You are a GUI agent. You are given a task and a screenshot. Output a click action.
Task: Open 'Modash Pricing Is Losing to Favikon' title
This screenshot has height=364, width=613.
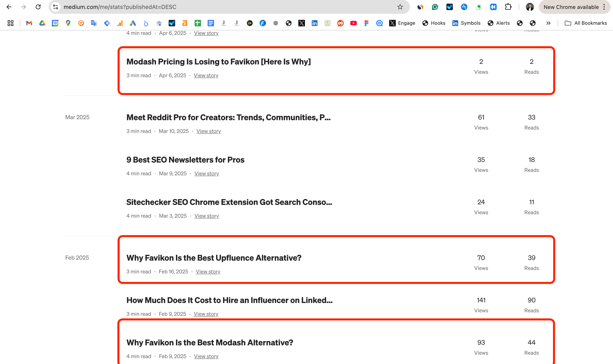[x=219, y=62]
